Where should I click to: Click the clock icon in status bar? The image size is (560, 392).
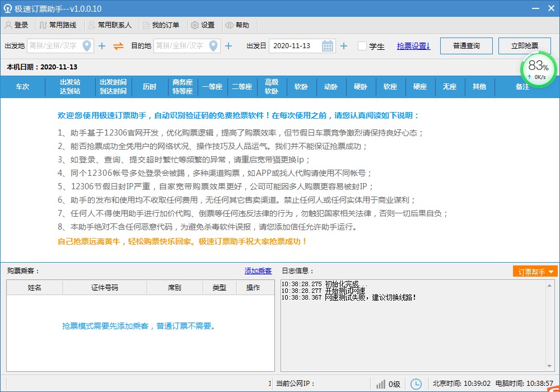(416, 384)
